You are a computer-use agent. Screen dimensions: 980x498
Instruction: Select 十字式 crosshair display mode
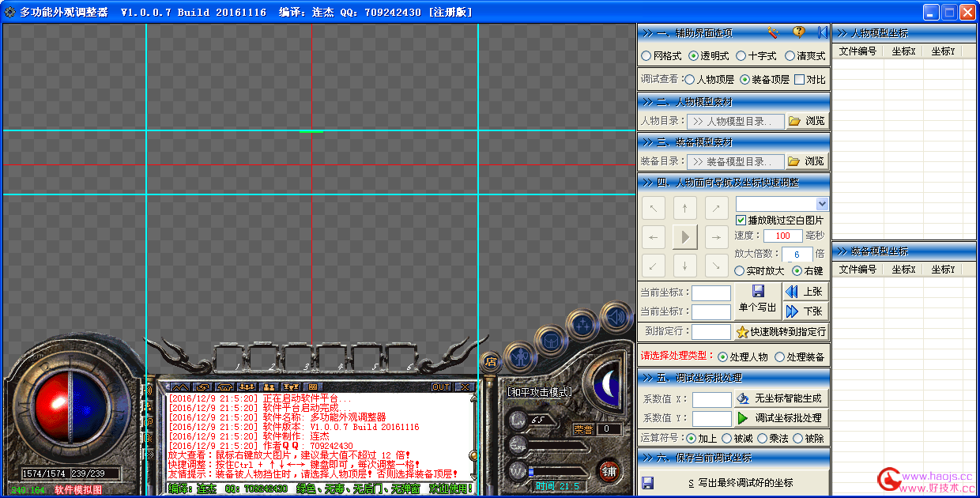coord(756,56)
